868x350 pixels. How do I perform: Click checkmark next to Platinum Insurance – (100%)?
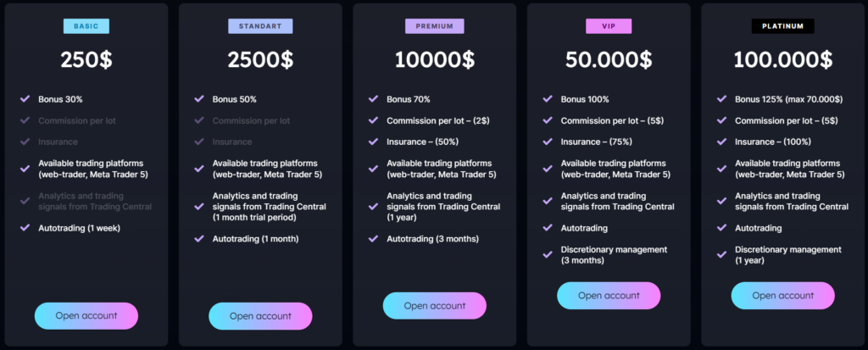tap(721, 142)
